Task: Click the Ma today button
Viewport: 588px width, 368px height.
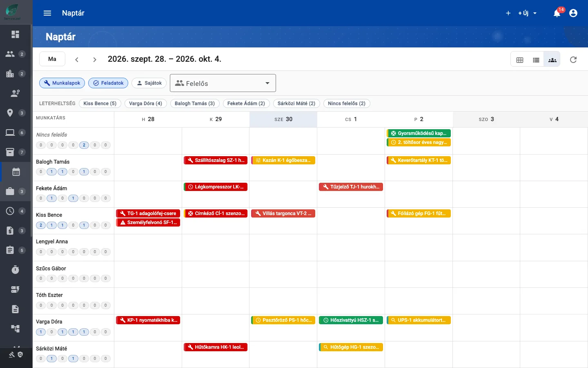Action: (x=52, y=59)
